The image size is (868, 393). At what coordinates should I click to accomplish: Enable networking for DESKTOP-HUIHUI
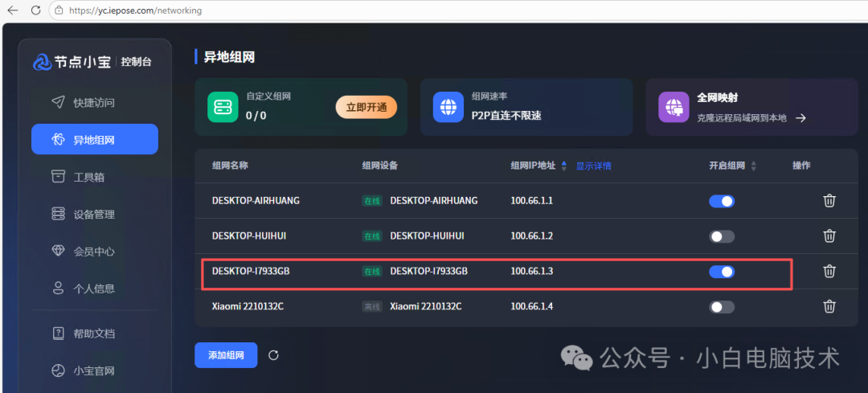pyautogui.click(x=721, y=236)
